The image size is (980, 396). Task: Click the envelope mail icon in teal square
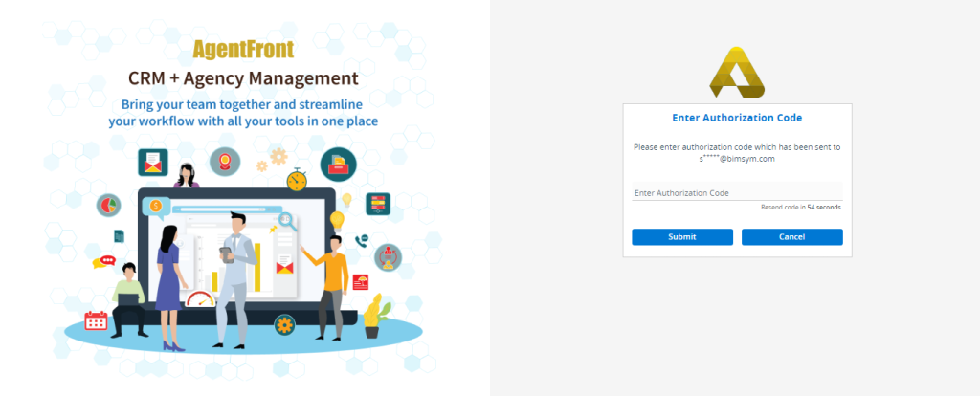(x=155, y=162)
